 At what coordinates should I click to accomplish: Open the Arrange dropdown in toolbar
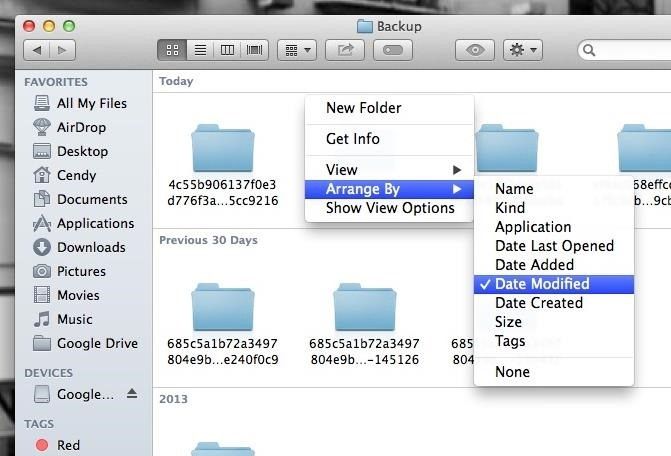click(297, 49)
